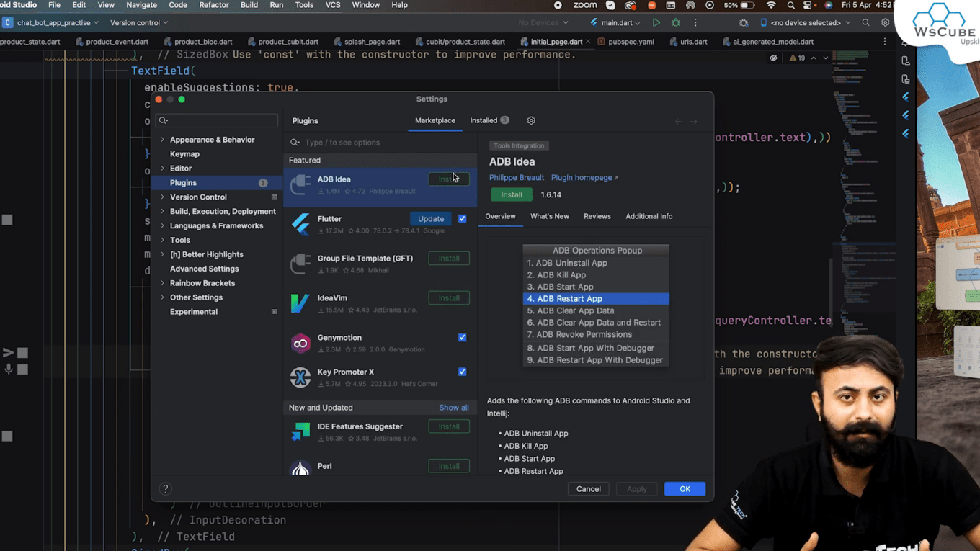This screenshot has height=551, width=980.
Task: Click the Spotlight search icon in menu bar
Action: [x=790, y=5]
